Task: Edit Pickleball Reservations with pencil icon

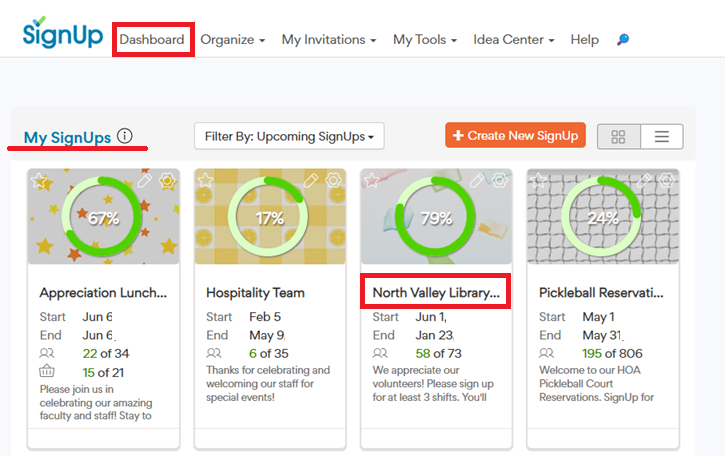Action: coord(644,180)
